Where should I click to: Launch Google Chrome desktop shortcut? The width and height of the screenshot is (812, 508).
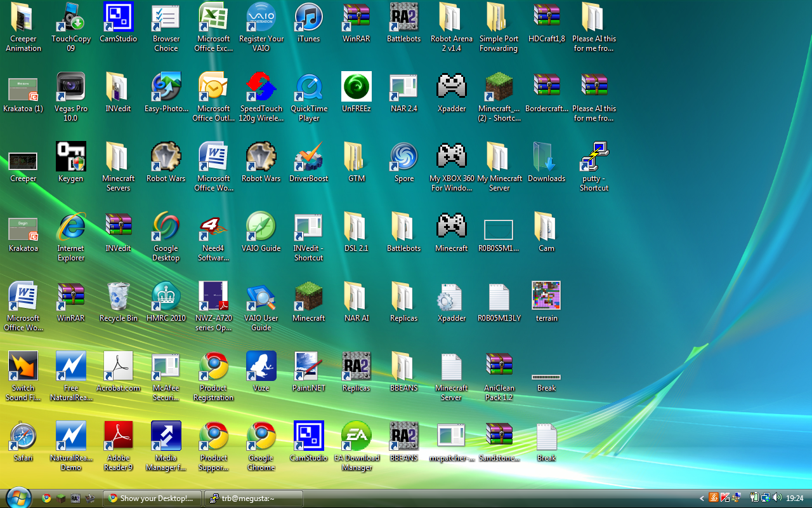[261, 436]
